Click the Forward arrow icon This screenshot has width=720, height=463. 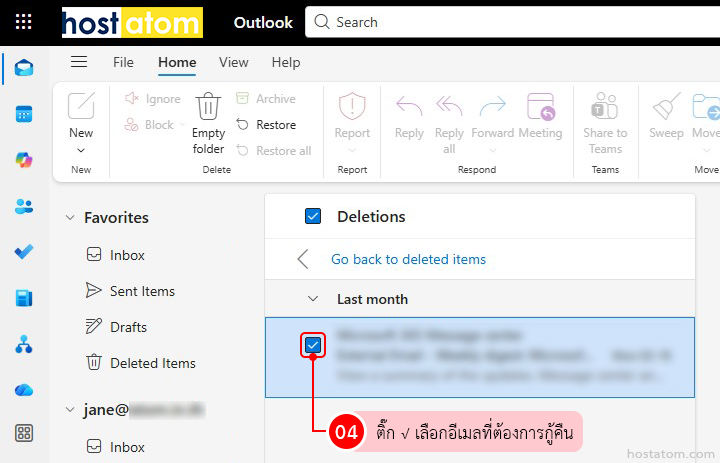pyautogui.click(x=493, y=106)
